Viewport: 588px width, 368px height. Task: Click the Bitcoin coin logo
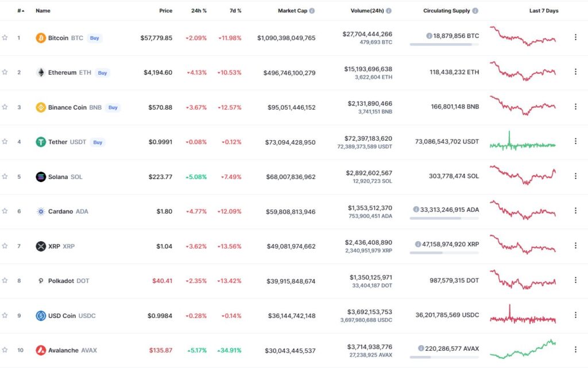[x=41, y=38]
